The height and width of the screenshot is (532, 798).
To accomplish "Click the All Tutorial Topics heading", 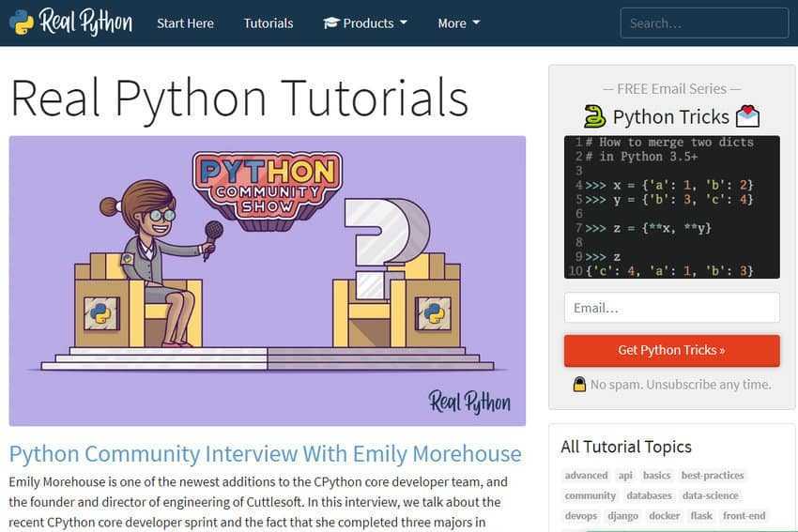I will [626, 447].
